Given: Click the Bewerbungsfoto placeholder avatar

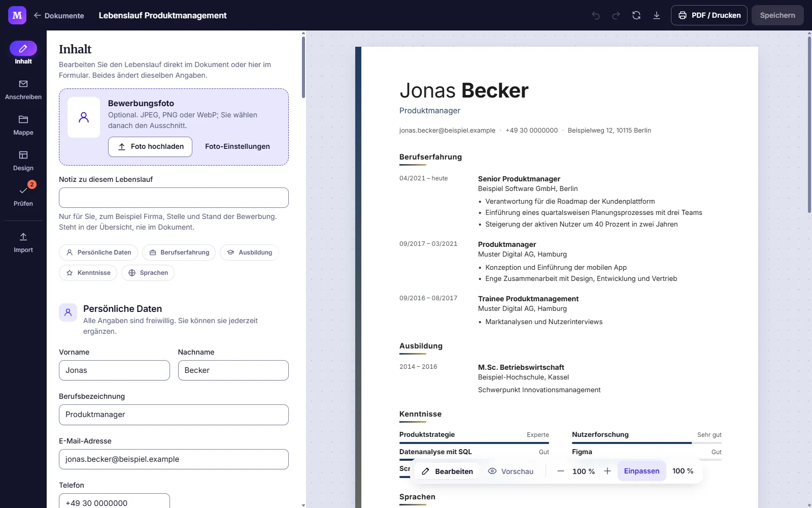Looking at the screenshot, I should pyautogui.click(x=84, y=117).
